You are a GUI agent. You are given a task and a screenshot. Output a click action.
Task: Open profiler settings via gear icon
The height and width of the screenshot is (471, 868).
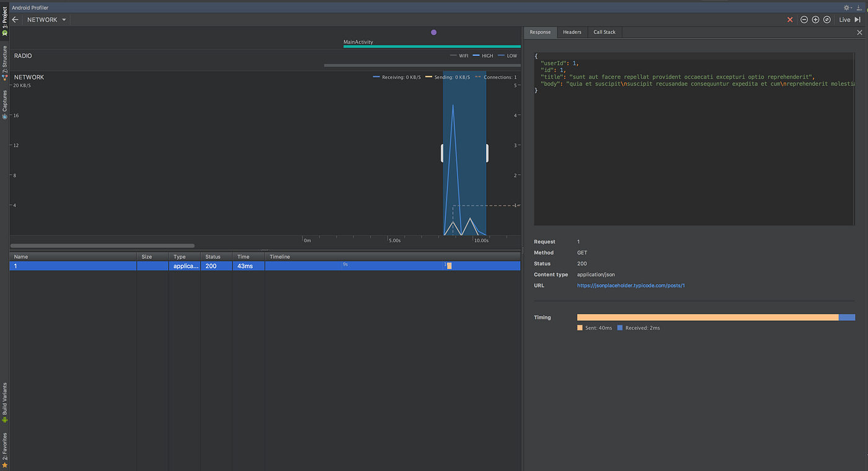(845, 7)
